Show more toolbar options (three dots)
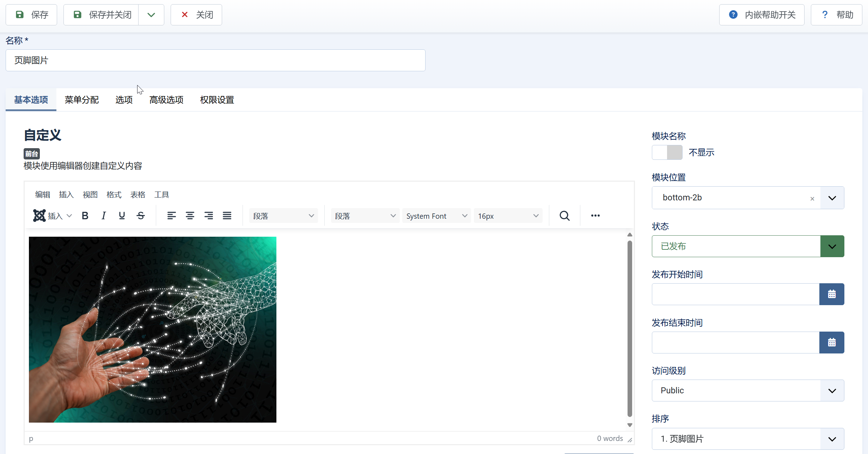The image size is (868, 454). [x=595, y=216]
